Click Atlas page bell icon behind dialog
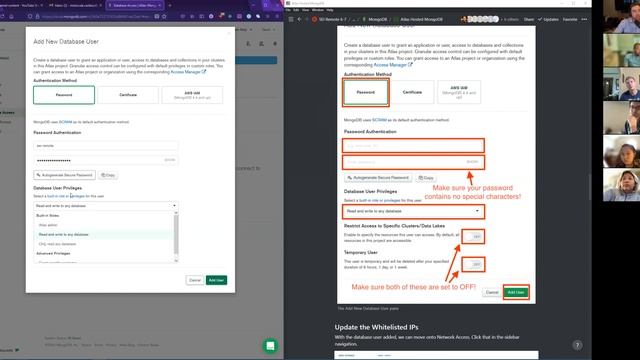This screenshot has height=360, width=640. tap(275, 44)
